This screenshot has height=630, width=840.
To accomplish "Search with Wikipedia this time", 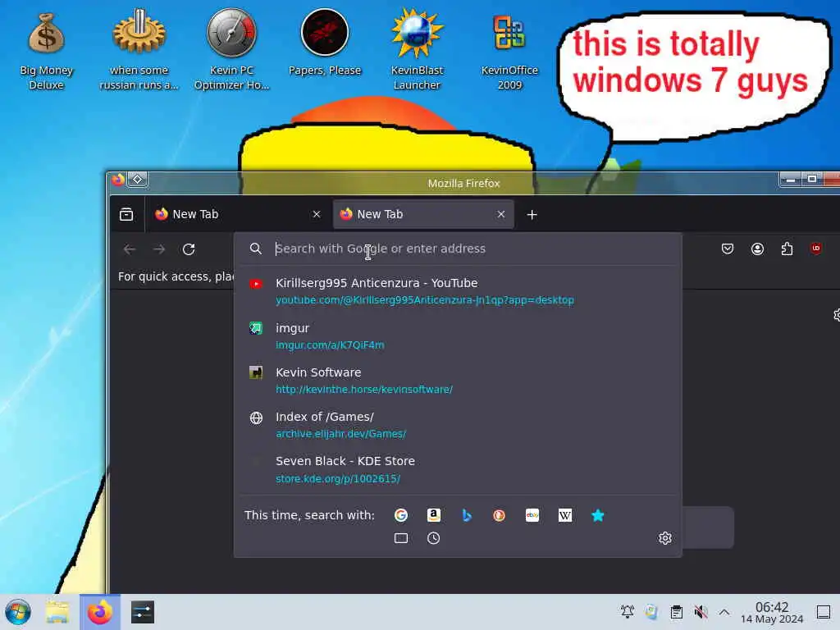I will coord(565,515).
